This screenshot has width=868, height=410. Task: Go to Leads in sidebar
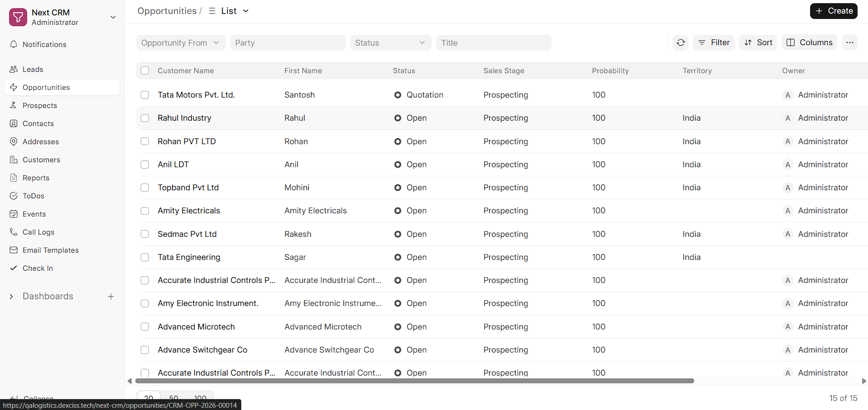(x=62, y=69)
